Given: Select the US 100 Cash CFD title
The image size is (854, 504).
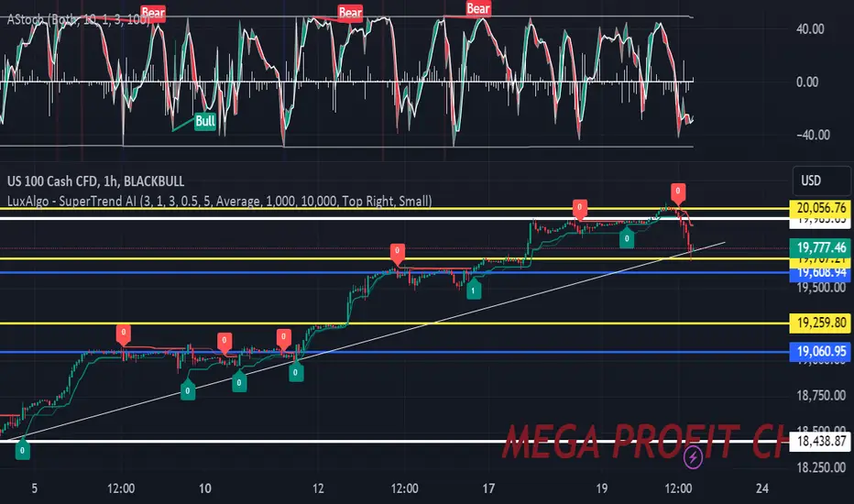Looking at the screenshot, I should coord(95,181).
